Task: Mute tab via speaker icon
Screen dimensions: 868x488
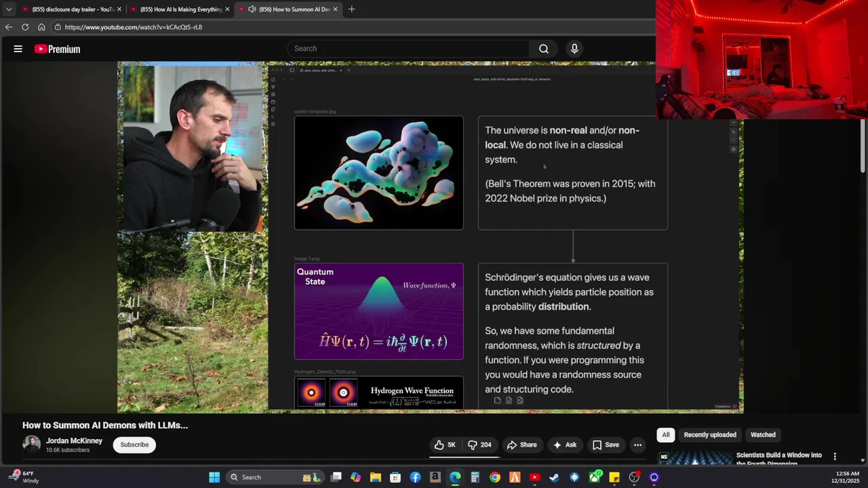Action: (252, 9)
